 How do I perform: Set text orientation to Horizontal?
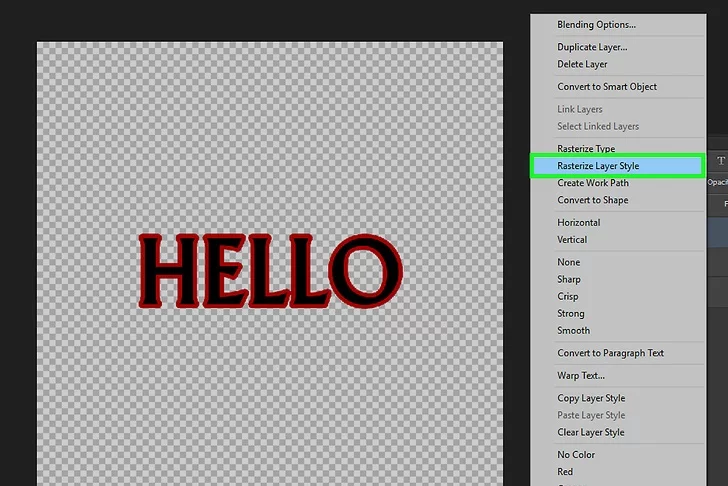(579, 223)
